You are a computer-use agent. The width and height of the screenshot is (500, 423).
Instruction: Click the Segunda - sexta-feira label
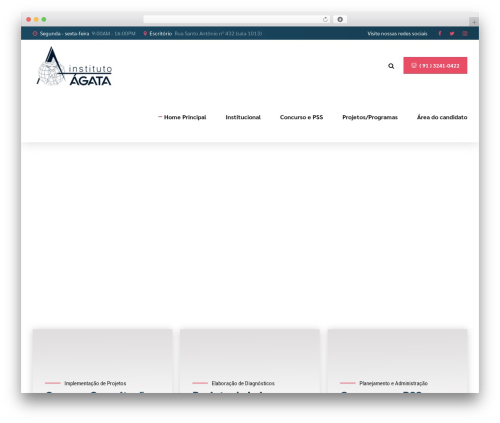coord(64,34)
